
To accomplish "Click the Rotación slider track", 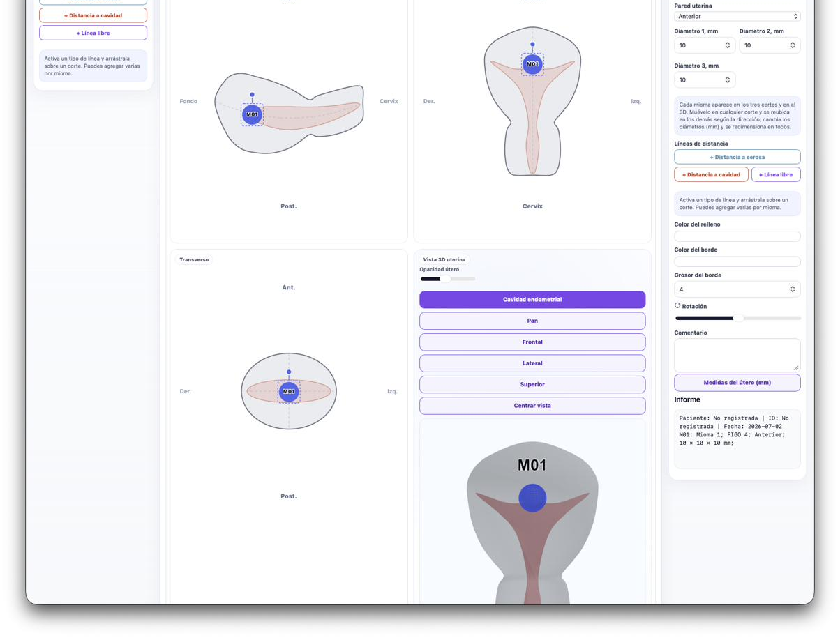I will [737, 318].
